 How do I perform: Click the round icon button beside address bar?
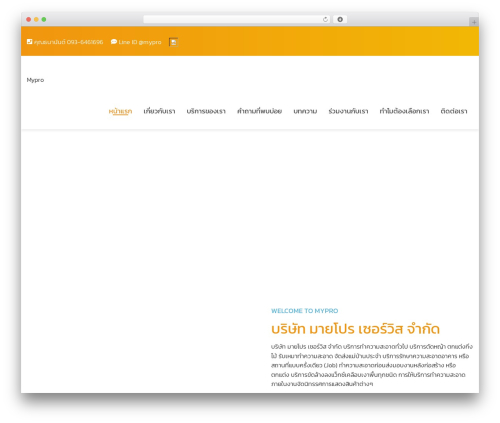(340, 20)
